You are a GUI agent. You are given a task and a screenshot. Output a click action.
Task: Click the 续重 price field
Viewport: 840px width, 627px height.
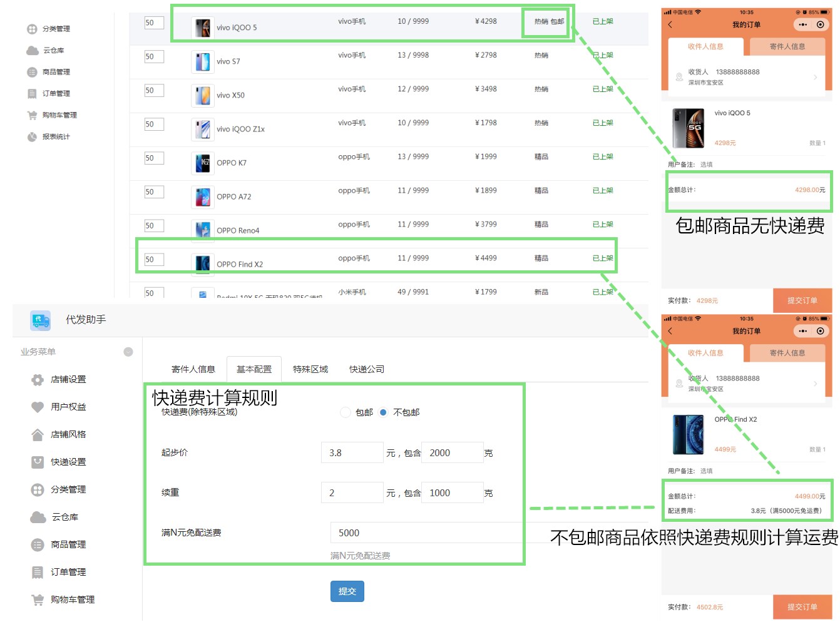(352, 493)
